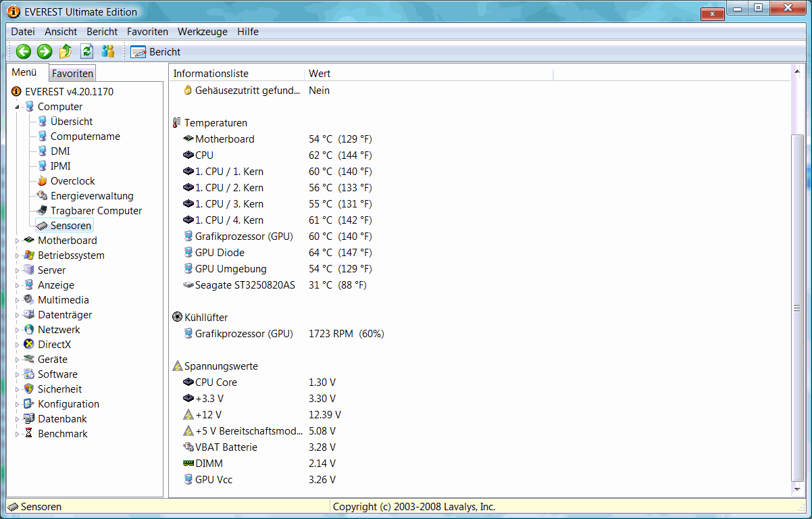Switch to the Menü tab
Image resolution: width=812 pixels, height=519 pixels.
click(x=24, y=72)
